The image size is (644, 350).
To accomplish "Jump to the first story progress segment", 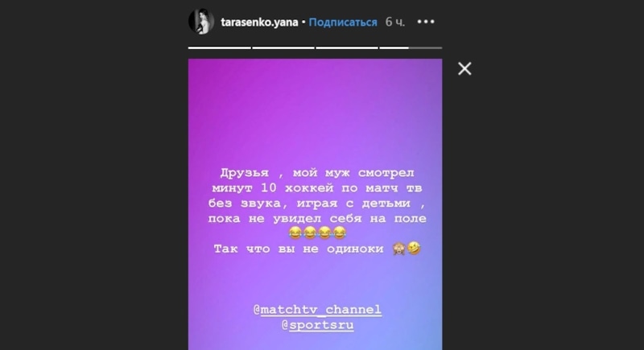I will click(219, 48).
